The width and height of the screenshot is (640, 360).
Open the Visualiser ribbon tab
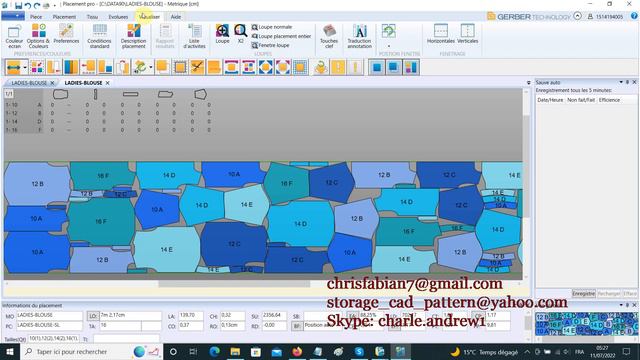(x=149, y=17)
